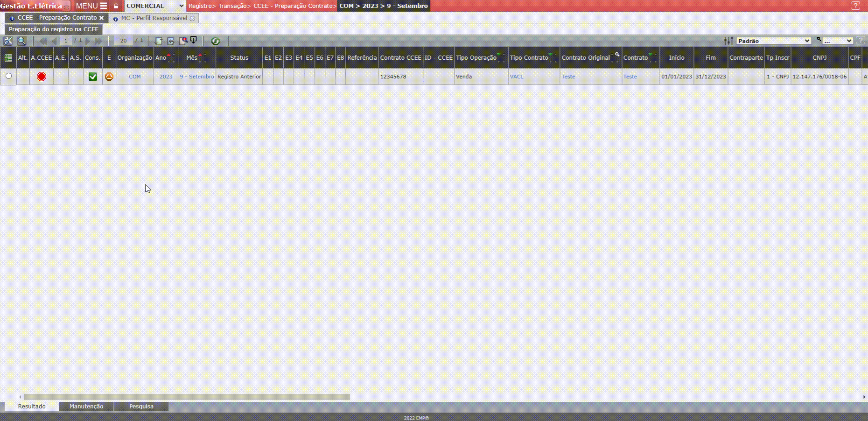Click the lock icon next to MENU
868x421 pixels.
[116, 6]
